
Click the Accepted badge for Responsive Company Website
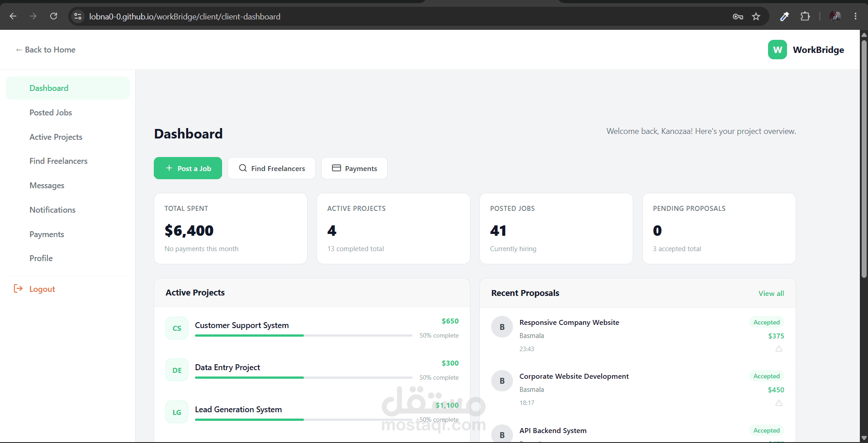767,322
